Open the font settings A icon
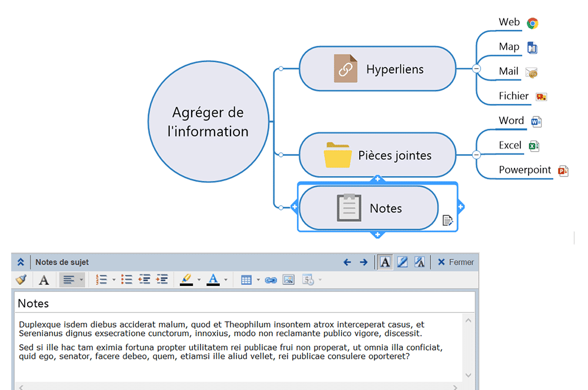The width and height of the screenshot is (588, 390). [x=44, y=280]
